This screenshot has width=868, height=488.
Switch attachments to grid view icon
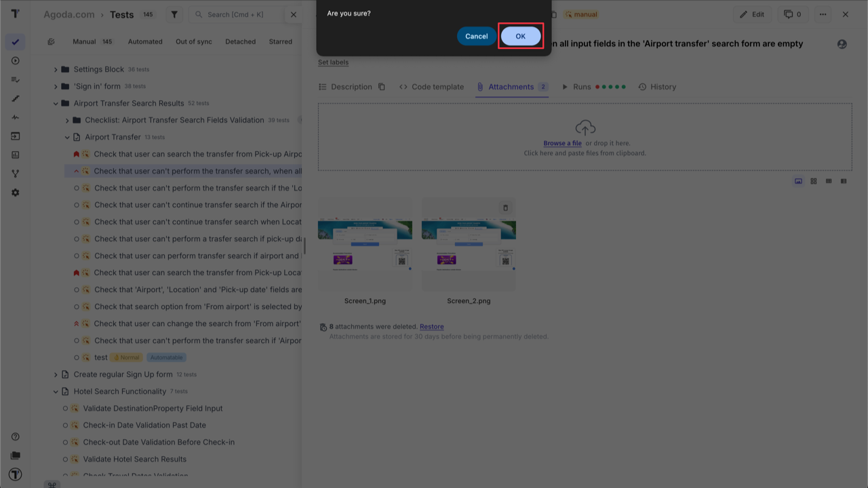(x=813, y=181)
